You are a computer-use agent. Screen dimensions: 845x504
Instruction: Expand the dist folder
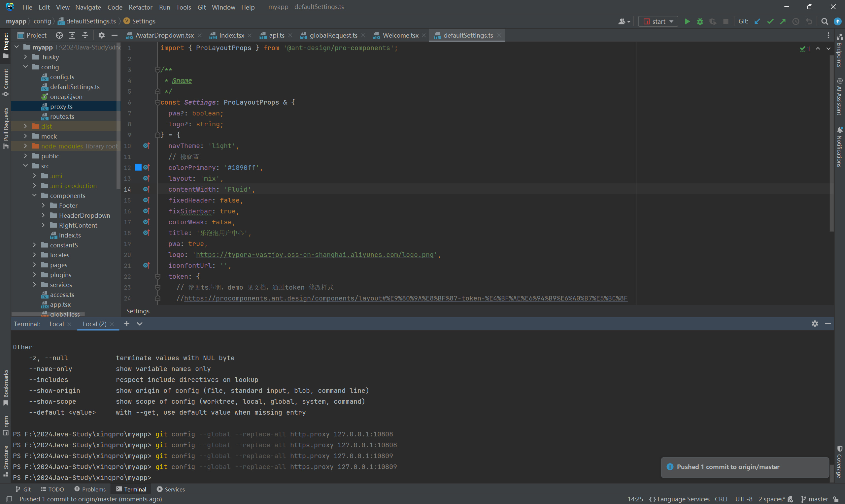tap(25, 126)
